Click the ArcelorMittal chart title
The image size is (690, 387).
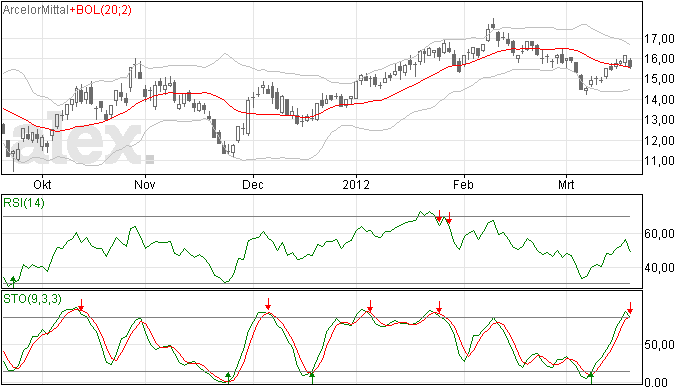36,10
